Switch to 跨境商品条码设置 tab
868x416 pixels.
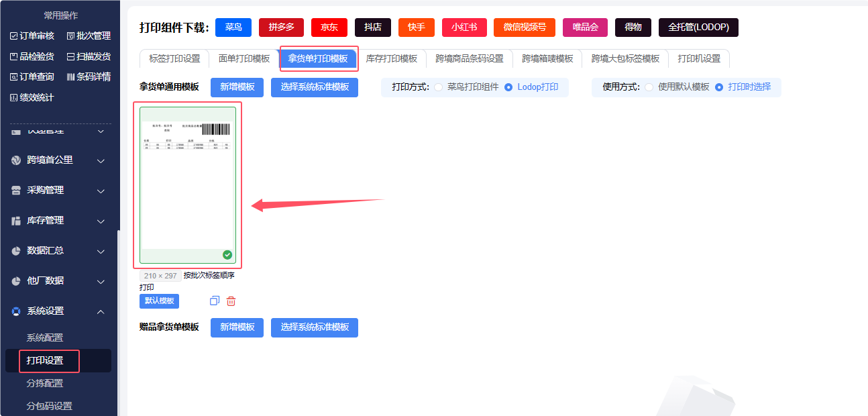470,59
